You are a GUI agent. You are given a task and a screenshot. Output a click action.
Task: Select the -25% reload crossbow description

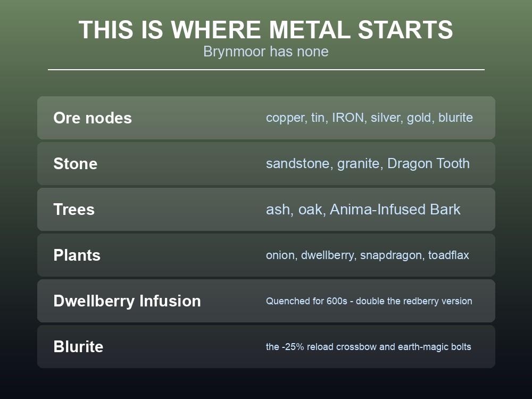tap(369, 347)
